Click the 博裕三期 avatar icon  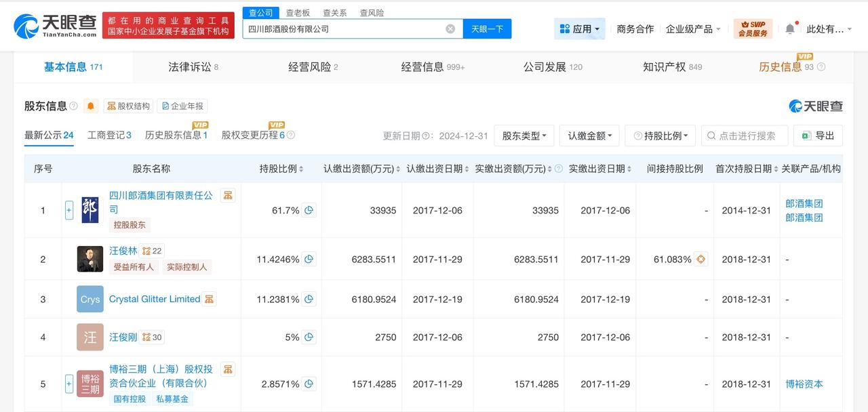click(90, 384)
